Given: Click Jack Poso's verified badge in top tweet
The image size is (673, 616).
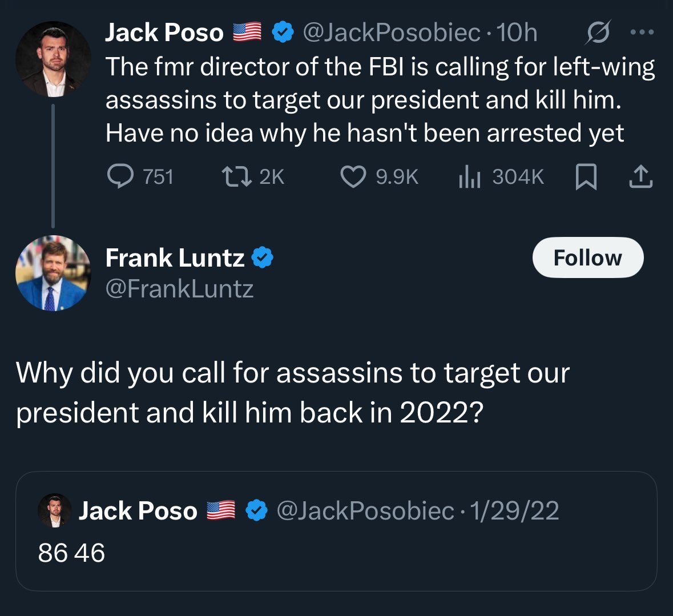Looking at the screenshot, I should coord(281,33).
